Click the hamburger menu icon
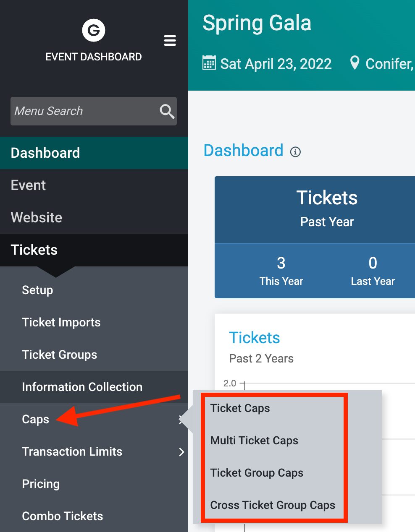415x532 pixels. 170,40
